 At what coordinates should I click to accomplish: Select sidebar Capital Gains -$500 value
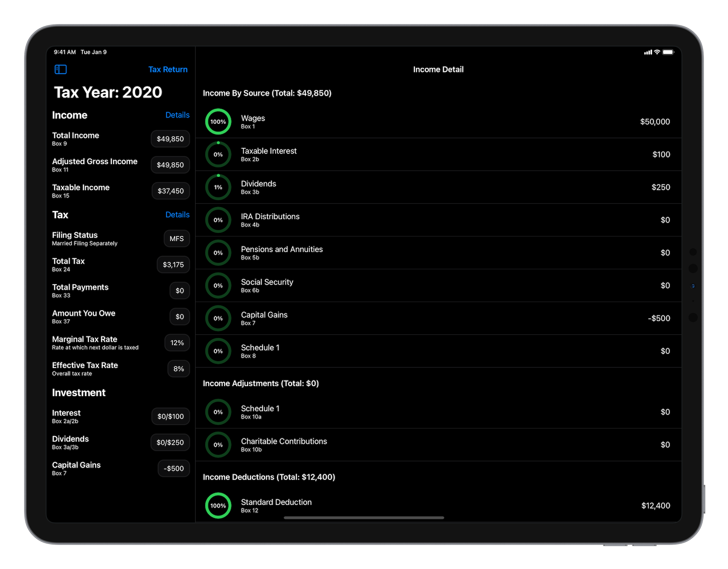pos(174,468)
